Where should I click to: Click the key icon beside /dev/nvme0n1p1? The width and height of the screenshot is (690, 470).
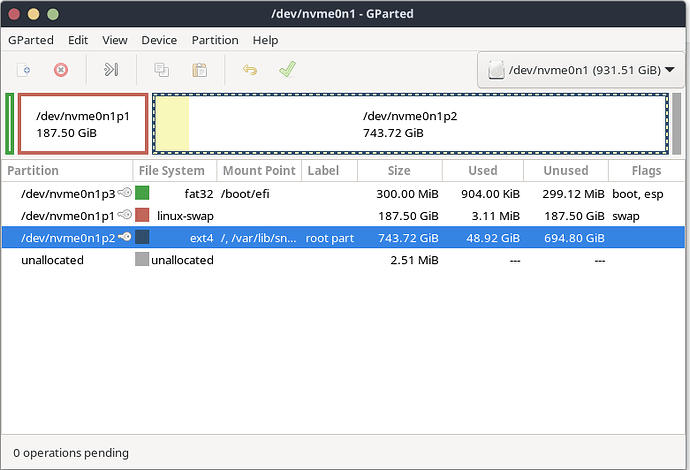pos(125,214)
